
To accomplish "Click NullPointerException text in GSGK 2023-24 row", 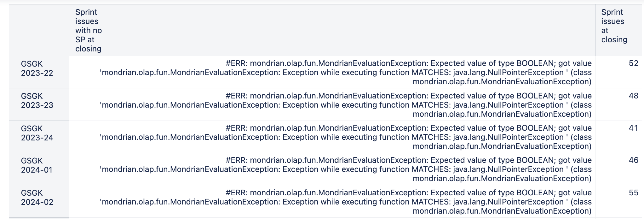I will click(508, 137).
